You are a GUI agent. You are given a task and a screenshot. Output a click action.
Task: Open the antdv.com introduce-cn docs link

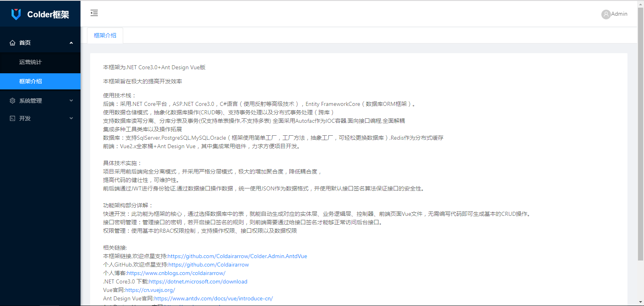coord(213,298)
